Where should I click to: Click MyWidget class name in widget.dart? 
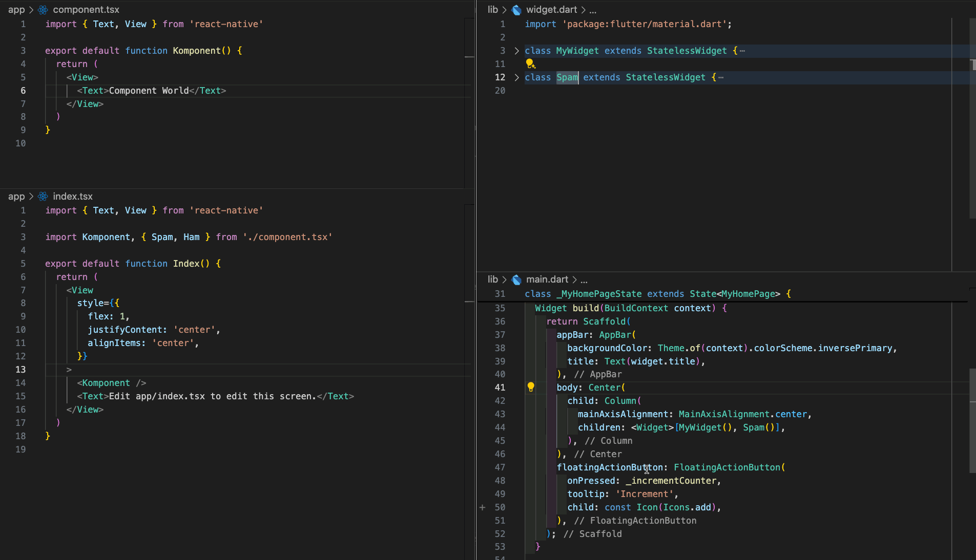577,51
